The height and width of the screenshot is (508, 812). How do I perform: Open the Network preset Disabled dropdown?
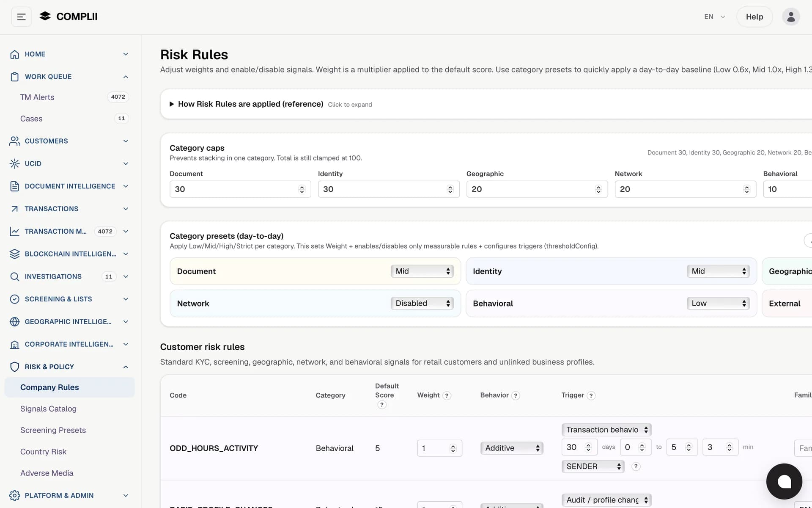(422, 304)
